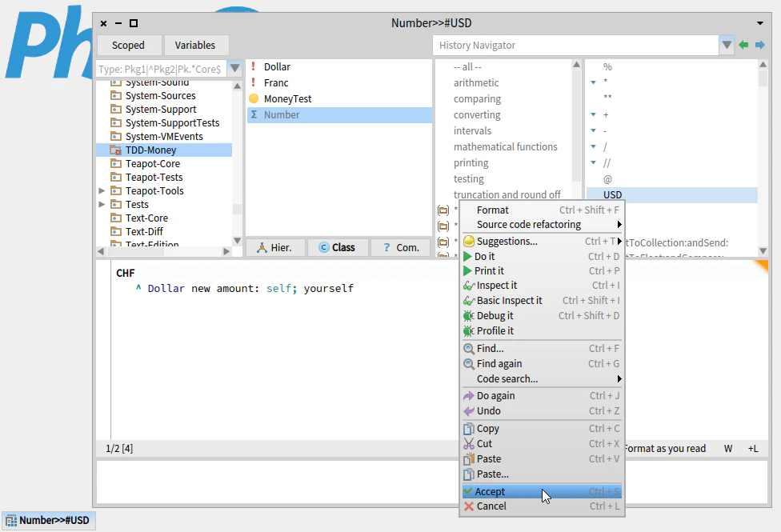Click the TDD-Money package folder icon
Image resolution: width=781 pixels, height=532 pixels.
coord(115,150)
